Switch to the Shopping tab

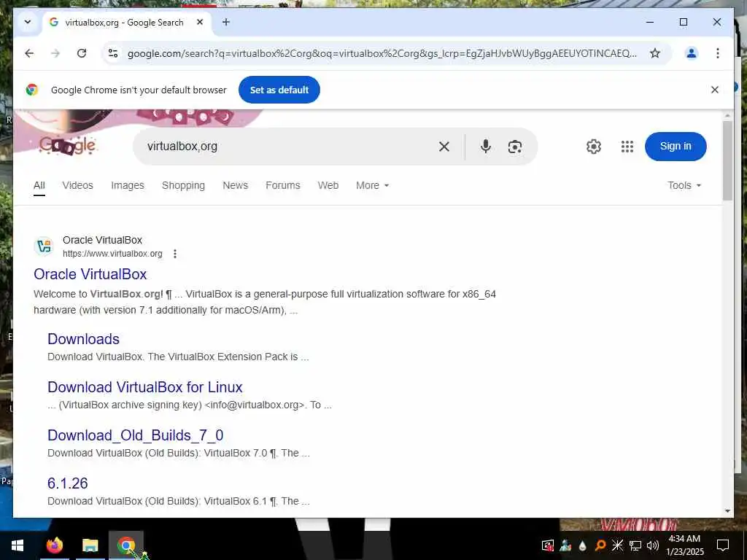(183, 185)
